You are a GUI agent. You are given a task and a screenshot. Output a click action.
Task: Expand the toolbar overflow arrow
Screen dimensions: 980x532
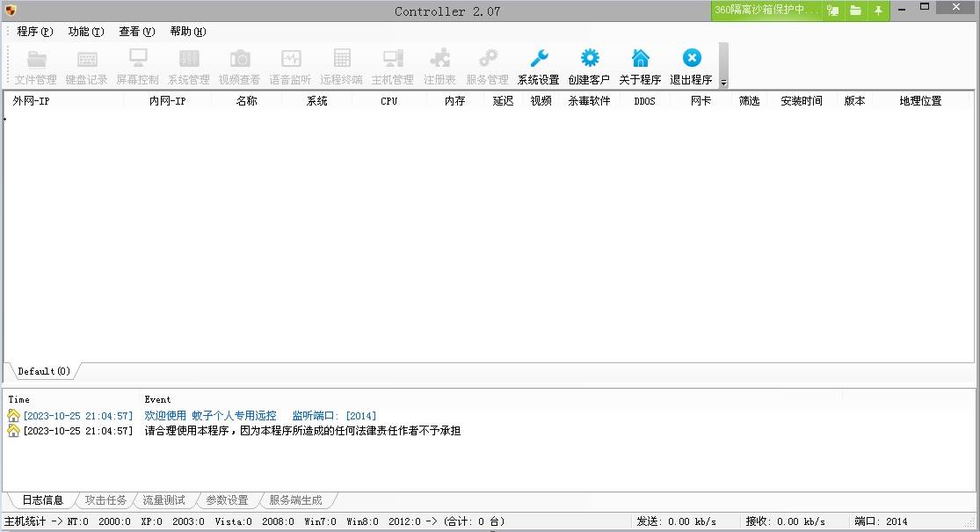click(723, 83)
